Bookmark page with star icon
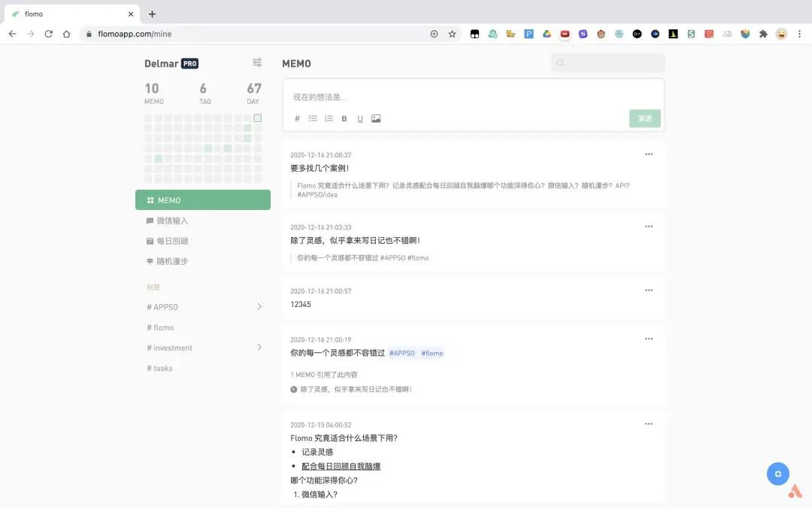The image size is (812, 508). tap(452, 34)
